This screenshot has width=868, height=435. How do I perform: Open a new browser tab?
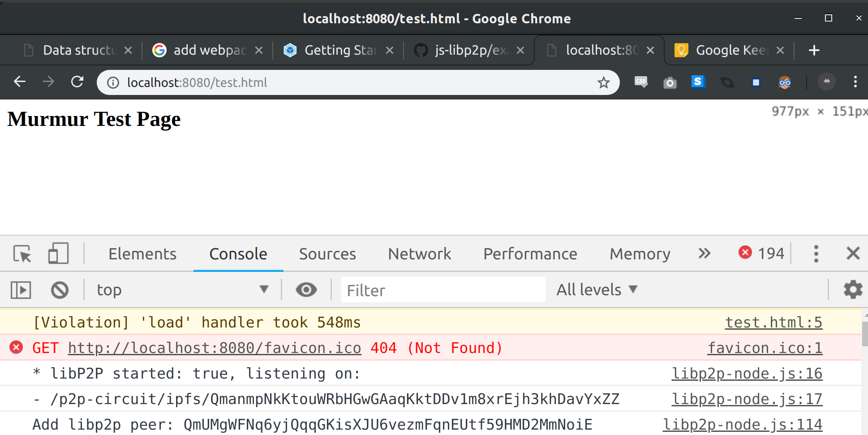click(x=814, y=50)
